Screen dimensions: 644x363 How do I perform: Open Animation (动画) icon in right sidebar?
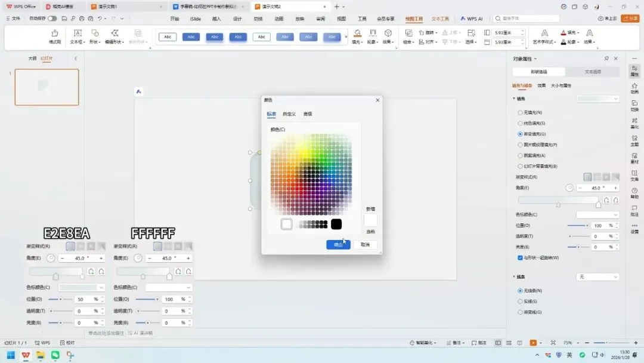[x=634, y=88]
